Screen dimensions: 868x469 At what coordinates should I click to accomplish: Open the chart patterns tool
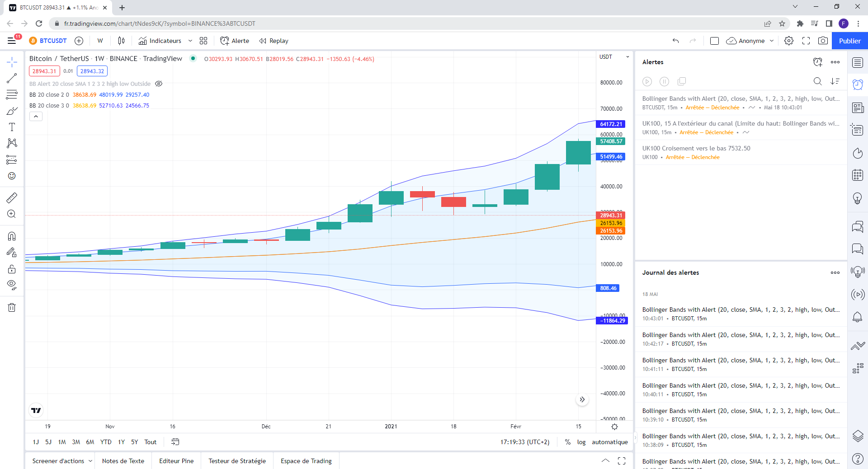(12, 143)
